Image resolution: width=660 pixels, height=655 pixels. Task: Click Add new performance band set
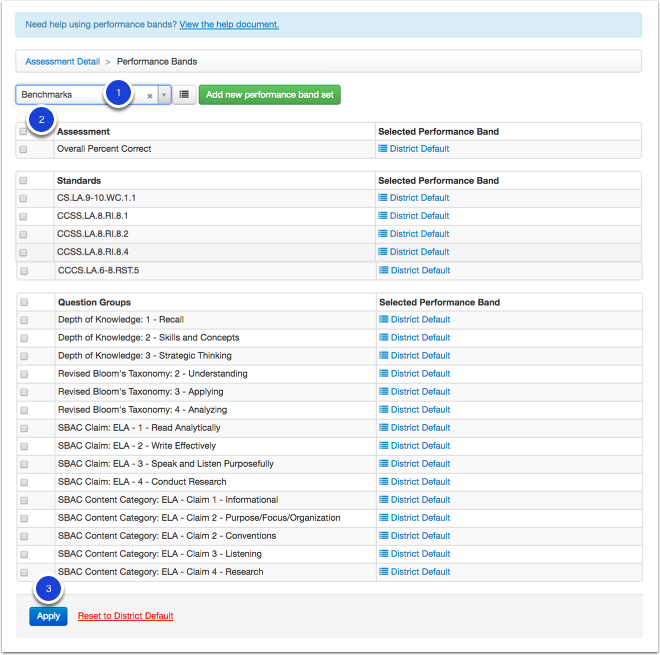[x=269, y=95]
